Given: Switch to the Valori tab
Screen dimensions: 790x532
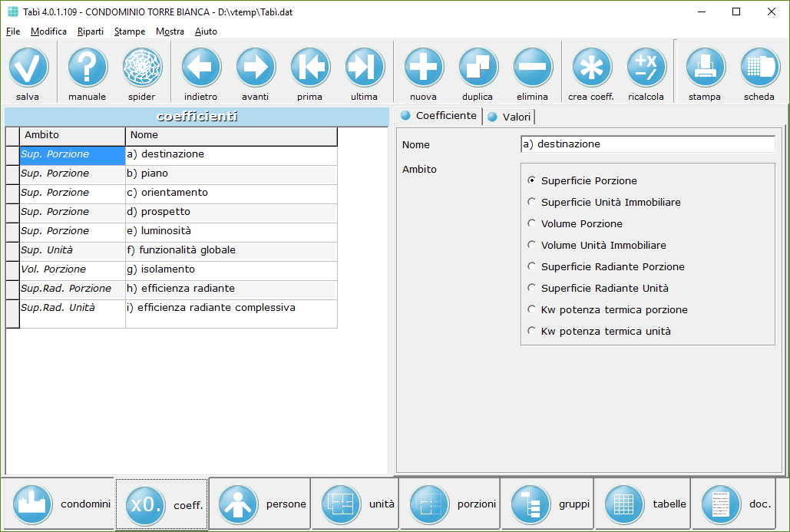Looking at the screenshot, I should tap(510, 117).
